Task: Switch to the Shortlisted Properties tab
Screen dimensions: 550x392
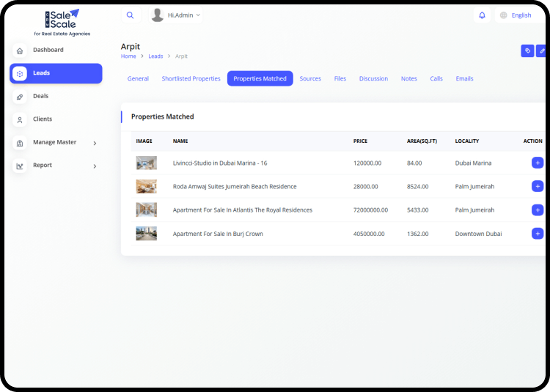Action: coord(191,78)
